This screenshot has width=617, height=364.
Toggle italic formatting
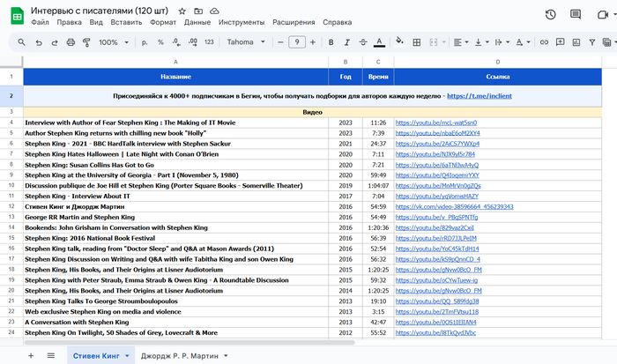[x=346, y=42]
